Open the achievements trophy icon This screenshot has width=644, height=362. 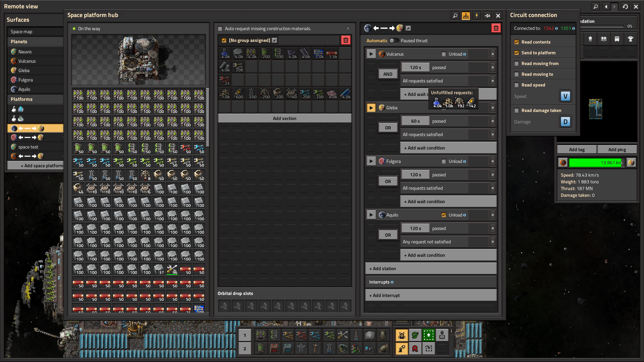[x=631, y=39]
